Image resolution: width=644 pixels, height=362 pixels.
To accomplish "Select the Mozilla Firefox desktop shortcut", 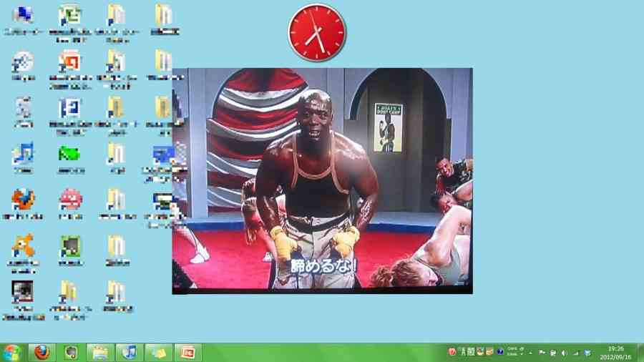I will coord(23,200).
